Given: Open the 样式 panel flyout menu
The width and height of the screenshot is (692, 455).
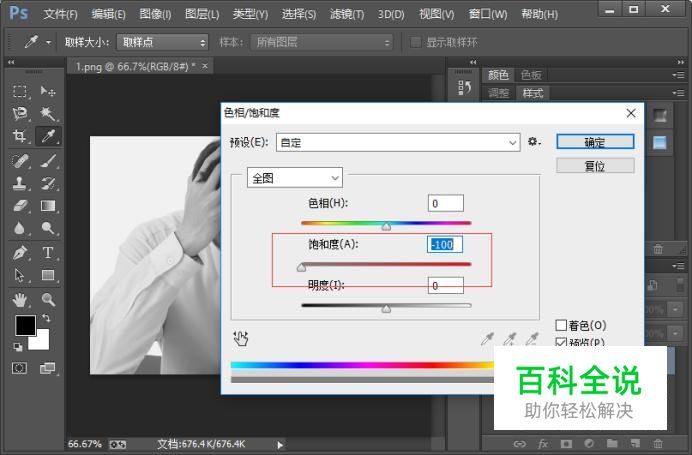Looking at the screenshot, I should [x=678, y=93].
